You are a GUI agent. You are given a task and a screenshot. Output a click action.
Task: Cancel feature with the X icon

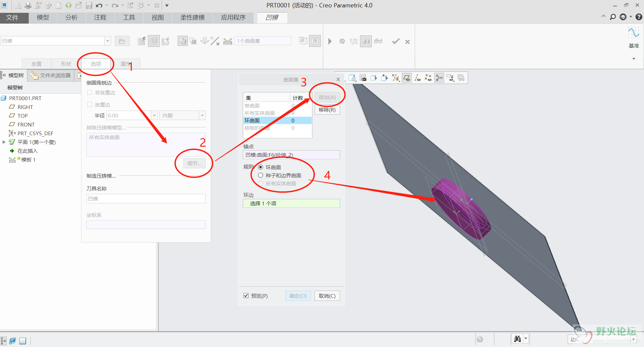(x=408, y=42)
